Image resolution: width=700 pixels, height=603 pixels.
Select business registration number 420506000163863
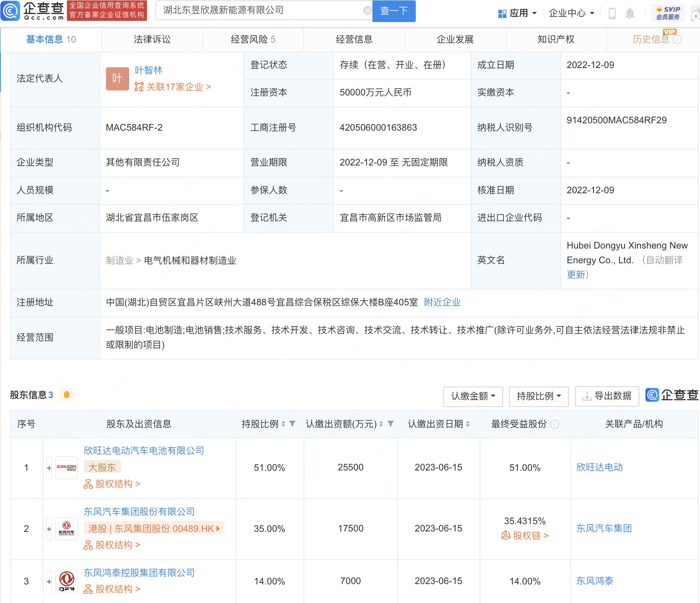tap(378, 128)
